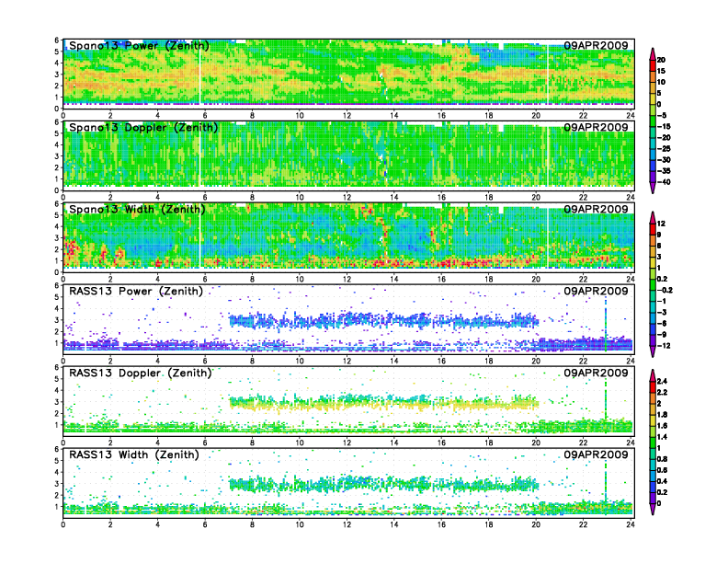
Task: Click hour tick "0" under RASS13 Width panel
Action: click(x=63, y=524)
